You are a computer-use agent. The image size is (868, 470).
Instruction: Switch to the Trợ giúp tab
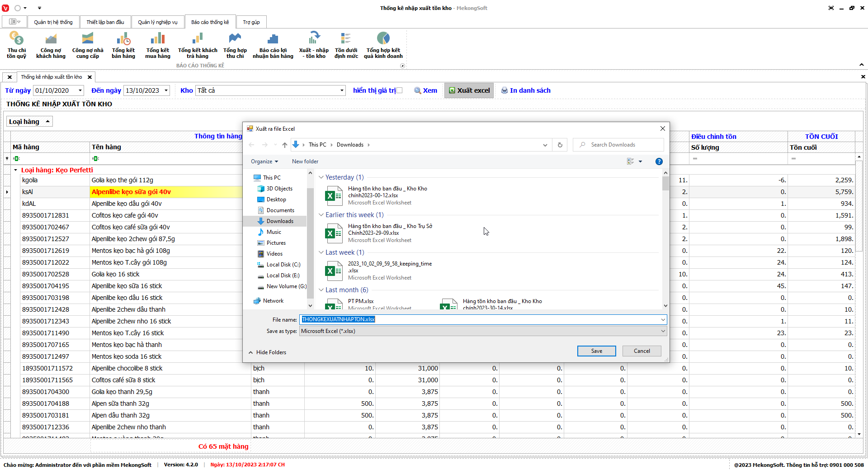tap(251, 22)
